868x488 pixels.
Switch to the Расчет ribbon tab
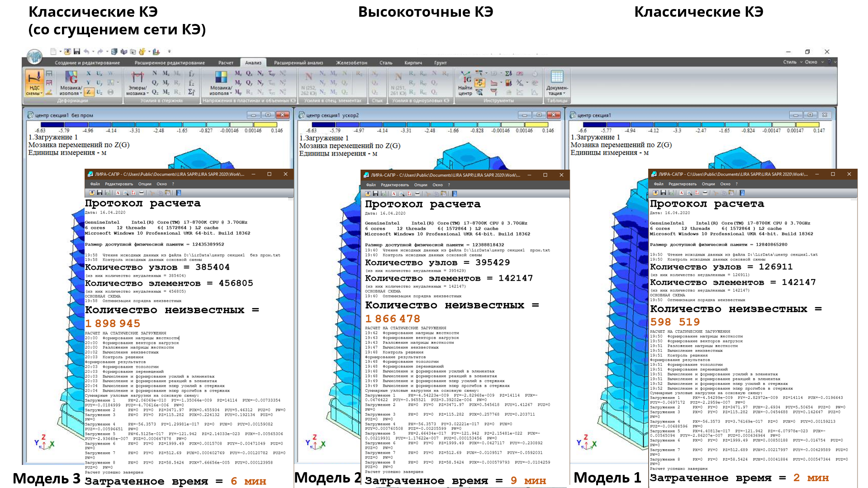point(226,63)
